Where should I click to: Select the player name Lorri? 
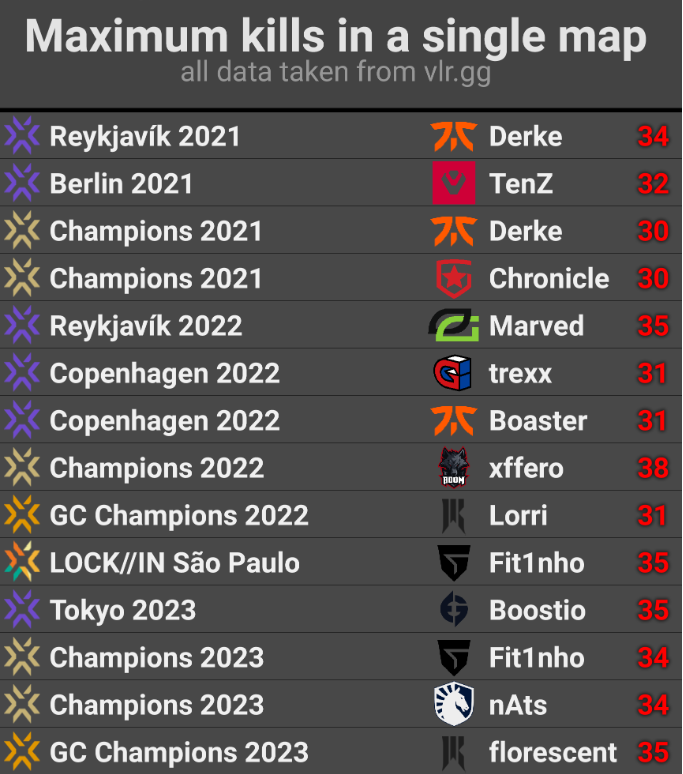pyautogui.click(x=518, y=516)
